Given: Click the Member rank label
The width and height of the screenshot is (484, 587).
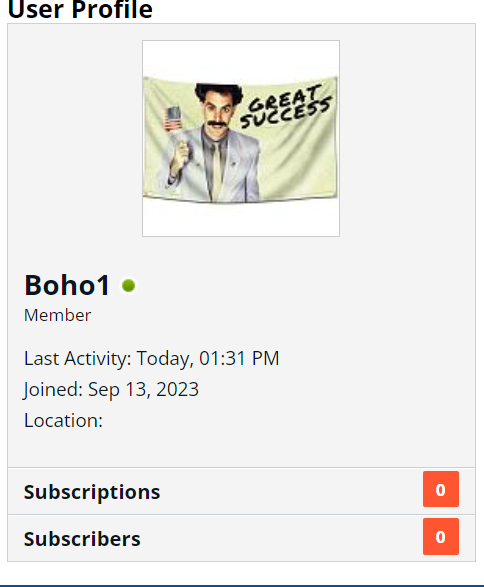Looking at the screenshot, I should pyautogui.click(x=58, y=315).
